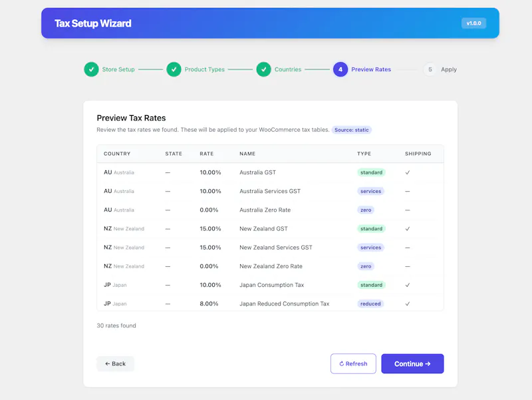Click the COUNTRY column header
This screenshot has height=400, width=532.
(x=117, y=154)
